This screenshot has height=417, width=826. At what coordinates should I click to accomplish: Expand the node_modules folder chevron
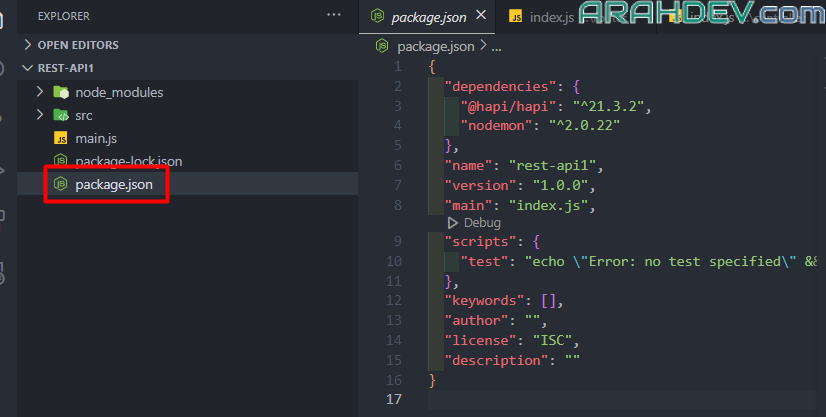click(x=40, y=92)
